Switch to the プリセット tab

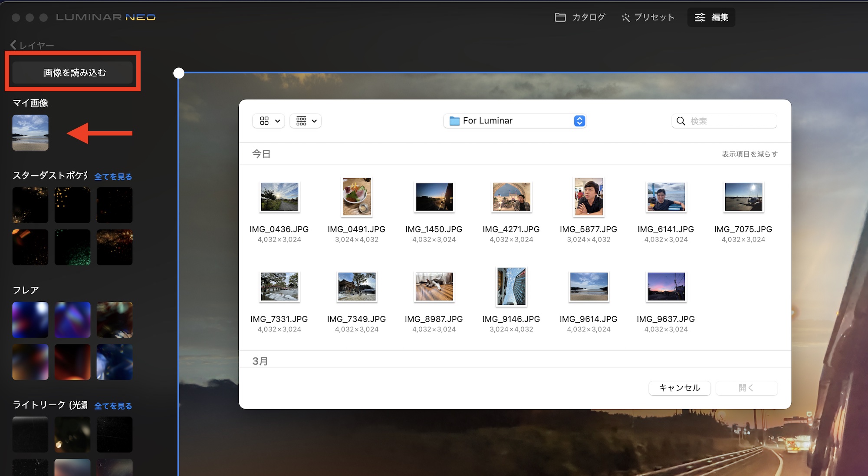pos(648,17)
